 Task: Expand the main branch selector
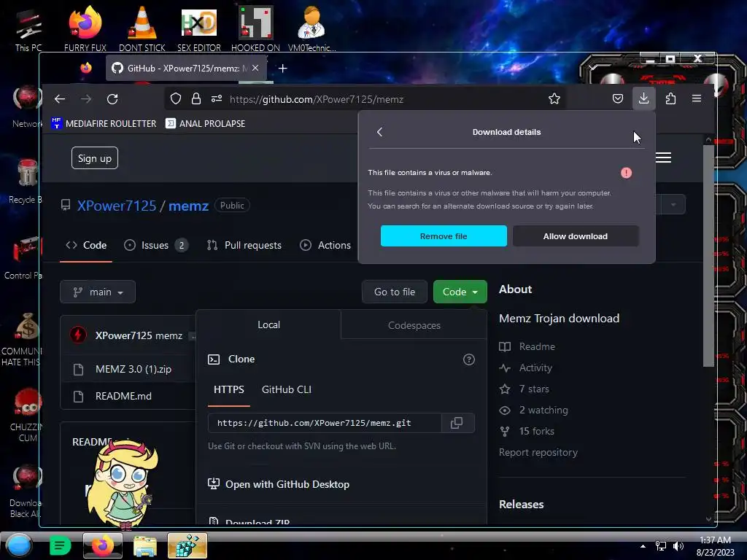98,292
